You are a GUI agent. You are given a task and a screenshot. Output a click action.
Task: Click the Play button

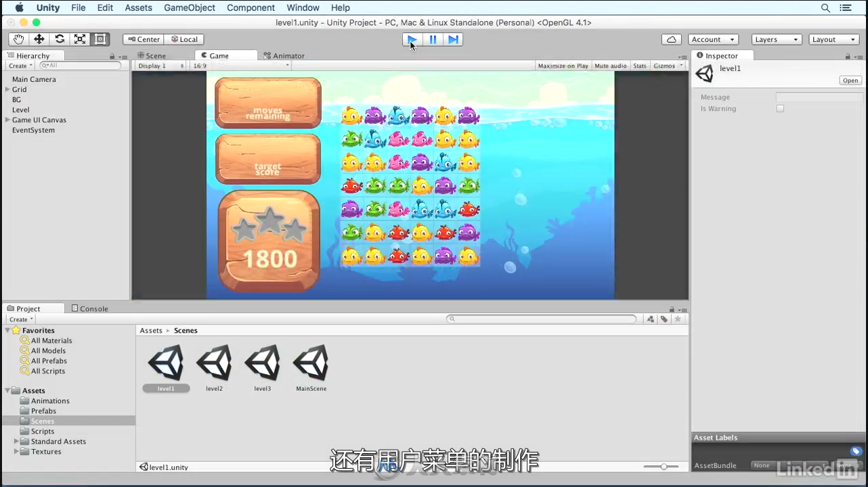[412, 39]
